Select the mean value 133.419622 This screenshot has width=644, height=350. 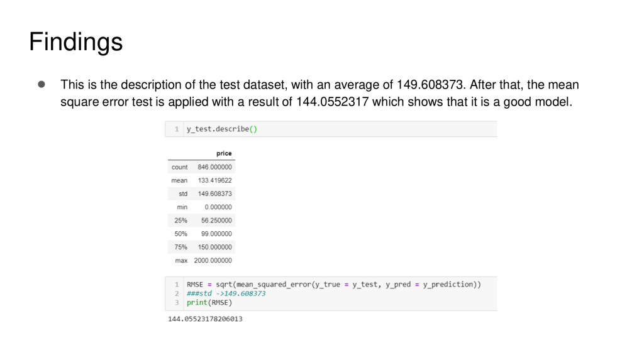[214, 180]
